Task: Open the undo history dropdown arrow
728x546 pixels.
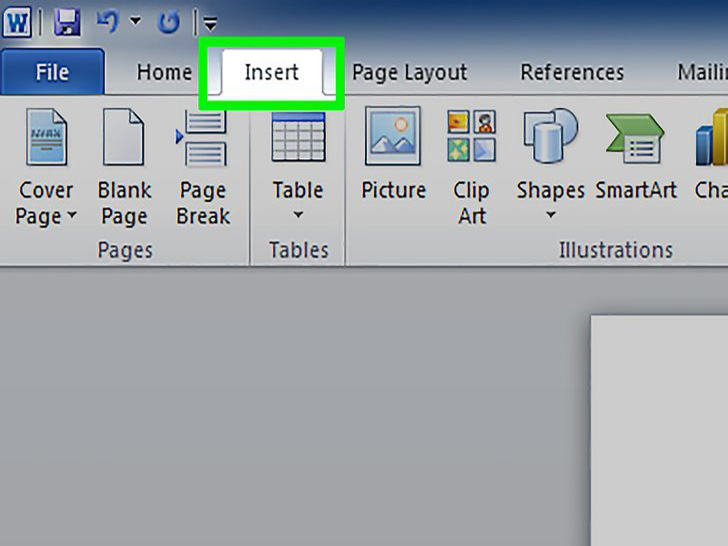Action: (136, 21)
